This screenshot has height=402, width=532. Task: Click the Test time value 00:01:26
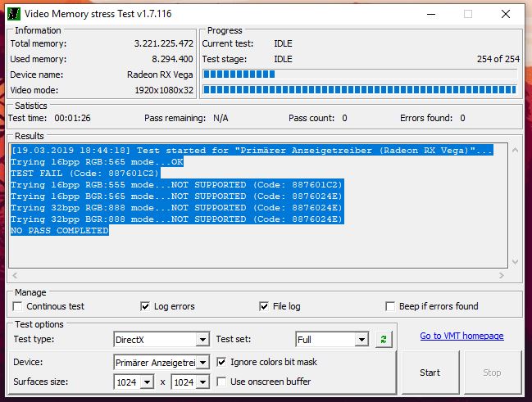(x=73, y=118)
